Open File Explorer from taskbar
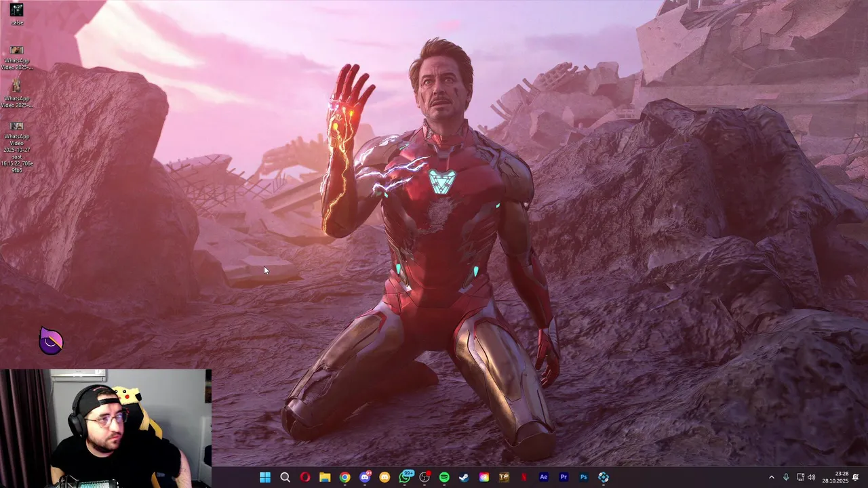 pos(325,477)
